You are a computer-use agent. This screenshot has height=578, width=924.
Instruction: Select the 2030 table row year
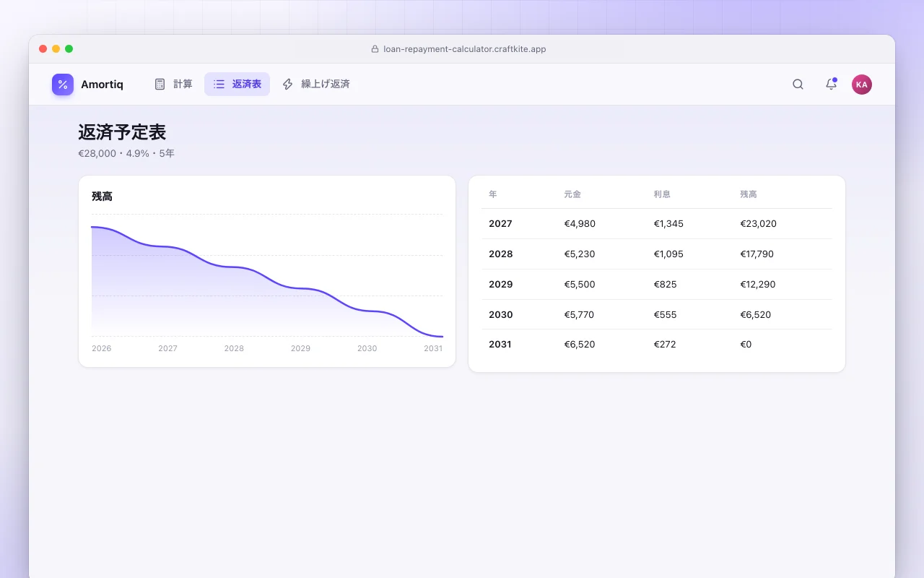pos(500,315)
